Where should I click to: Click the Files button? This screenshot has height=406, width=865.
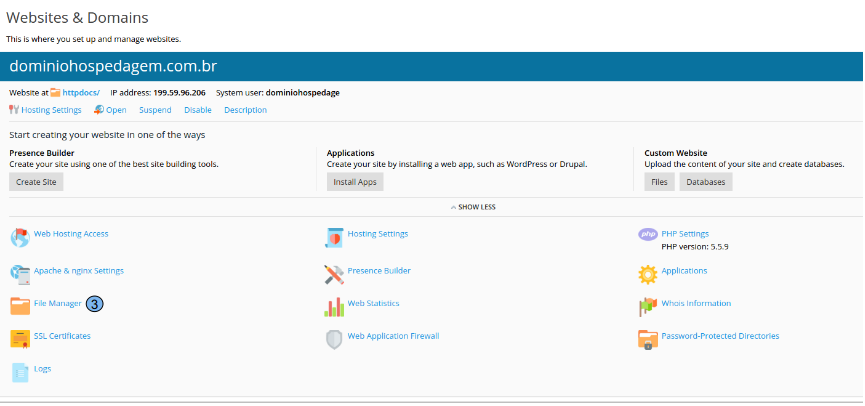click(x=659, y=182)
